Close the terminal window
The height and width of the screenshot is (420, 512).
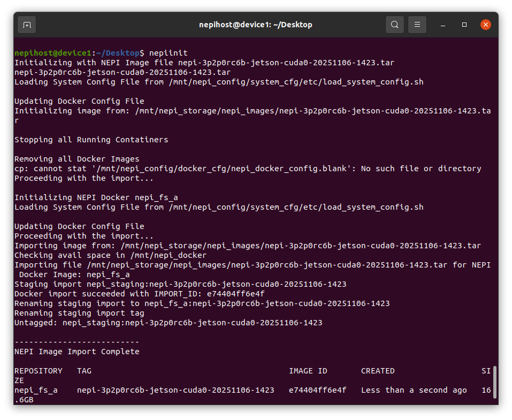[x=486, y=24]
